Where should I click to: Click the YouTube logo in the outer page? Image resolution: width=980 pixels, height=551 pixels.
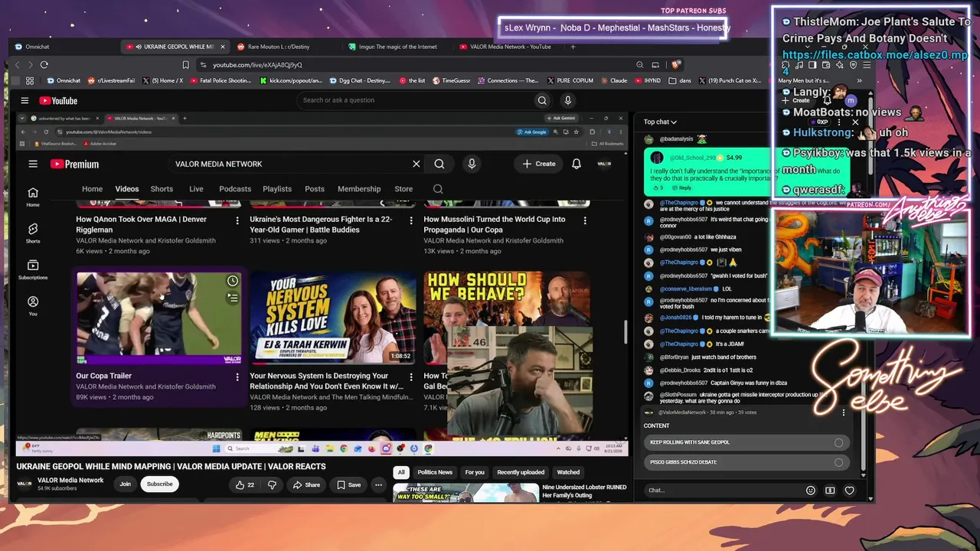click(x=58, y=100)
